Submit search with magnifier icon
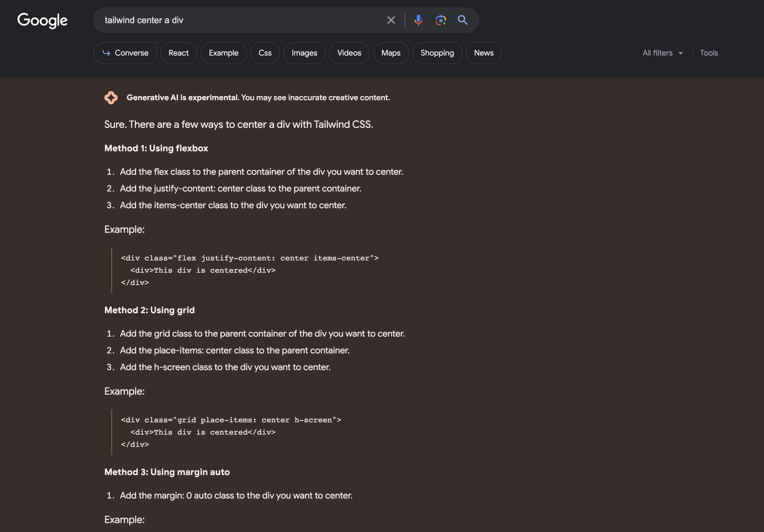Image resolution: width=764 pixels, height=532 pixels. tap(463, 20)
